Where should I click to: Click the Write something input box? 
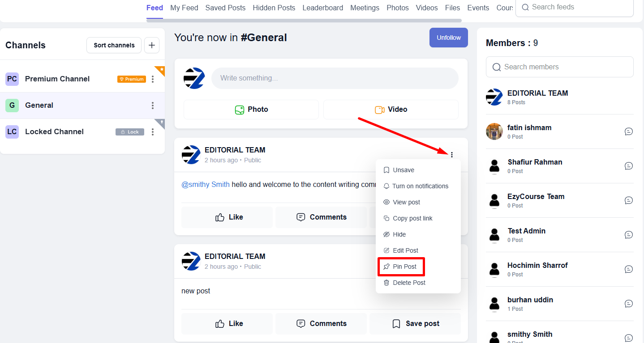(335, 78)
